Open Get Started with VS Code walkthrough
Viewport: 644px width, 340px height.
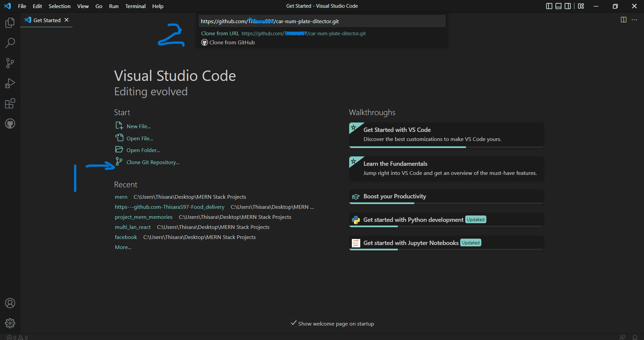446,135
